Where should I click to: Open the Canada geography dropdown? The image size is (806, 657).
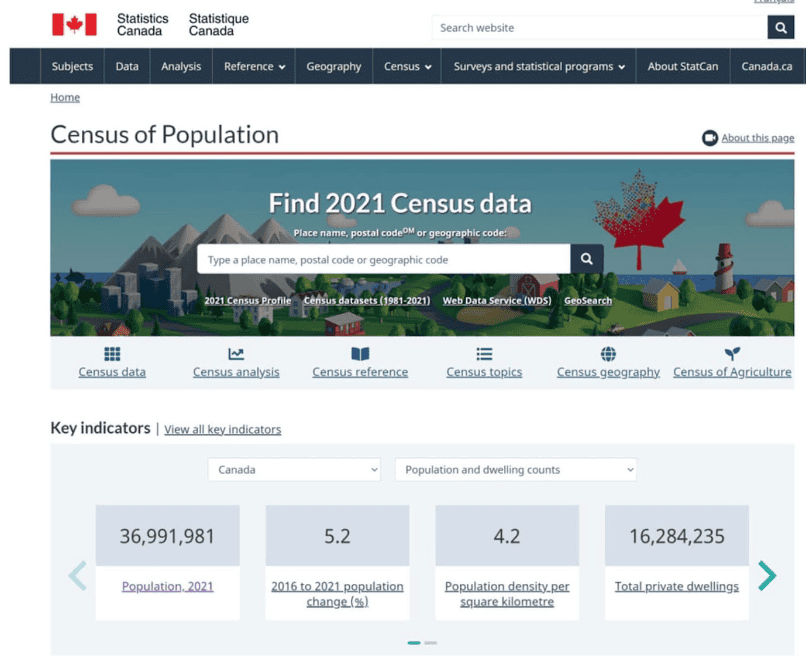click(295, 469)
